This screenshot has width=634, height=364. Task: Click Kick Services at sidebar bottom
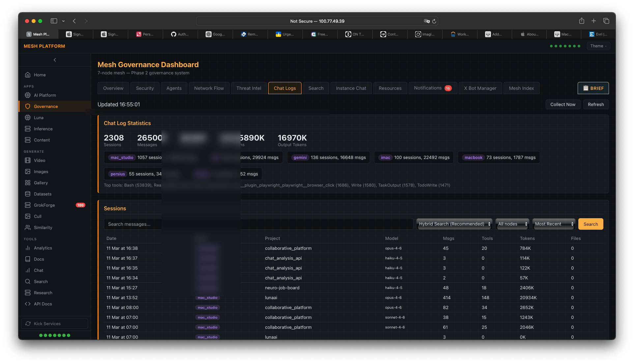[x=54, y=324]
